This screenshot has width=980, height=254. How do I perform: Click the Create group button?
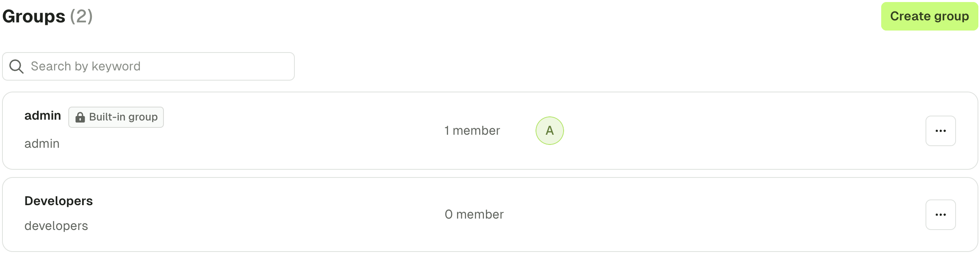(x=929, y=16)
